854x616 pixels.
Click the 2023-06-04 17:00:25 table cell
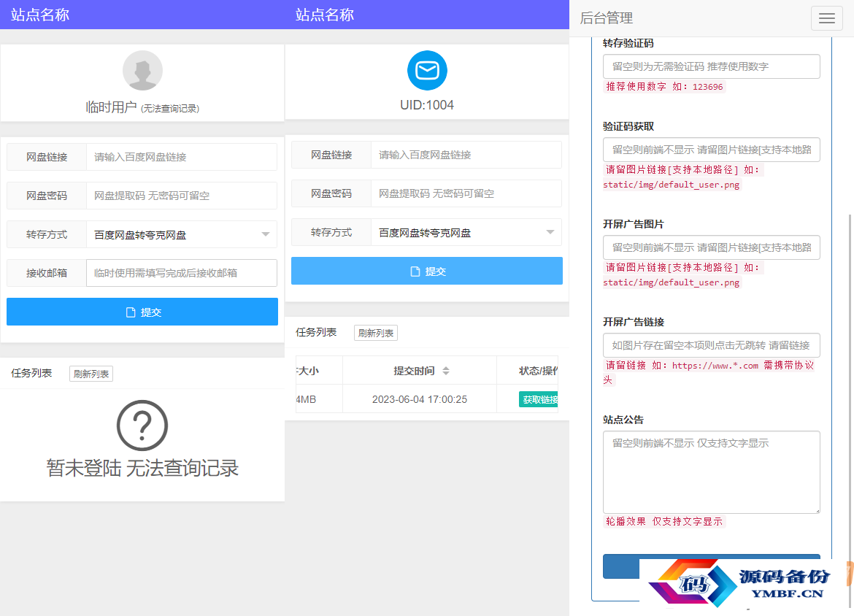click(420, 399)
